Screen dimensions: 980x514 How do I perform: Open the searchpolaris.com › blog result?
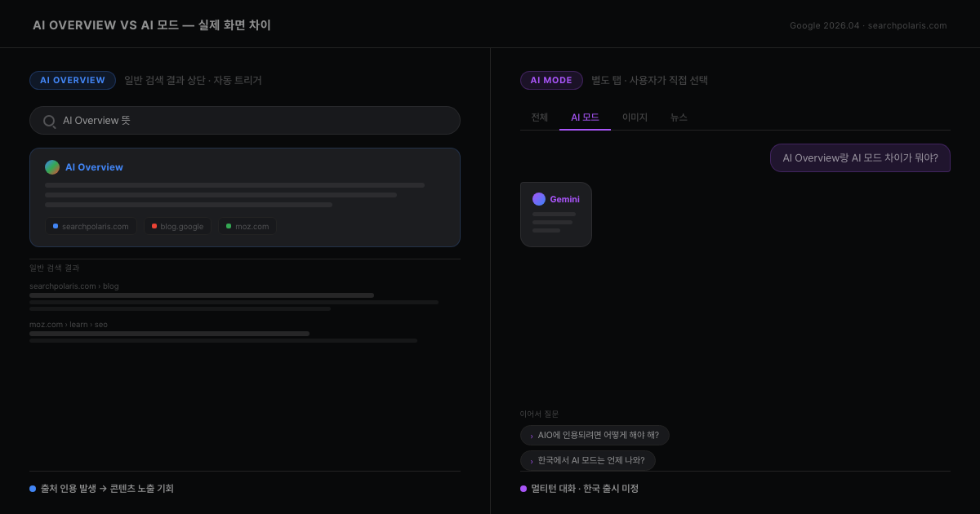73,286
